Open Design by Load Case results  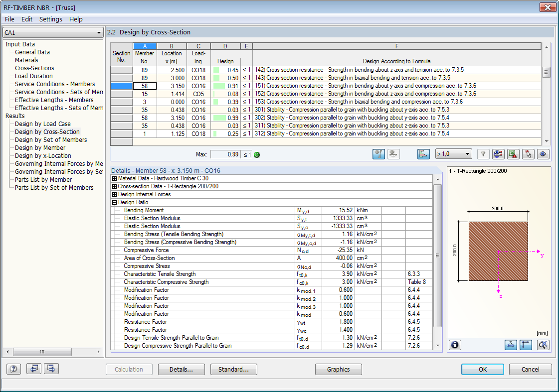43,124
